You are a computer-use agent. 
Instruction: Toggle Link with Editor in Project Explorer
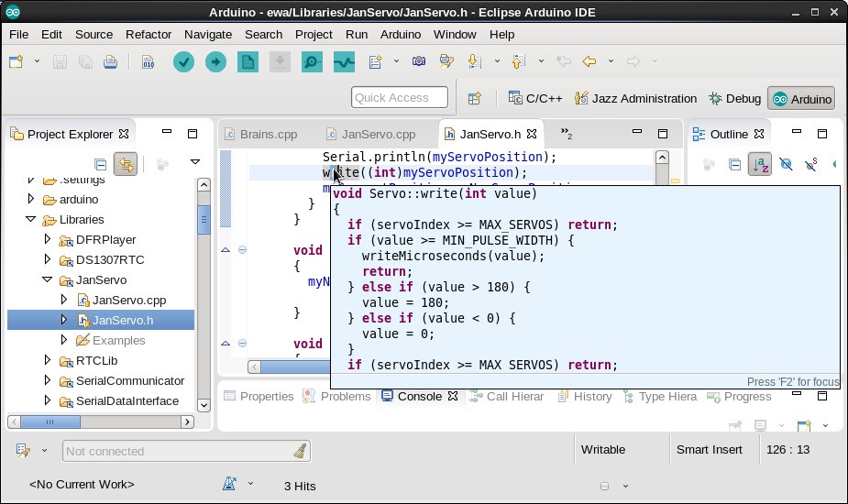tap(126, 165)
